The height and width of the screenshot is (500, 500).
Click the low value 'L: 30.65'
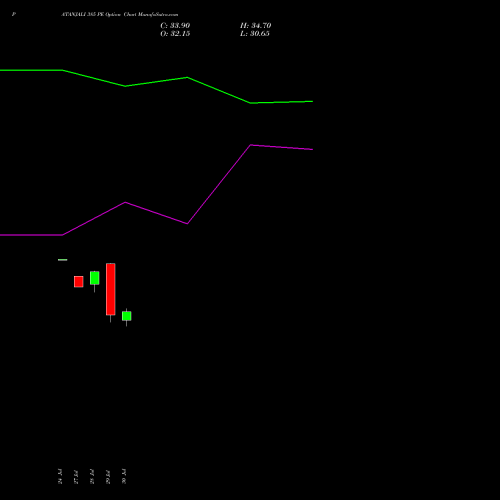point(255,34)
